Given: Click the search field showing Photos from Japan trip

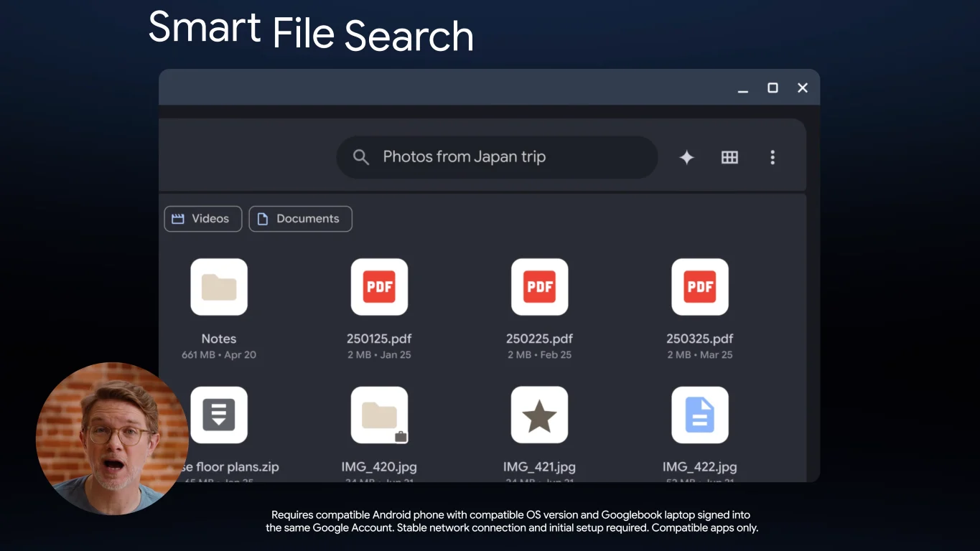Looking at the screenshot, I should click(x=497, y=157).
